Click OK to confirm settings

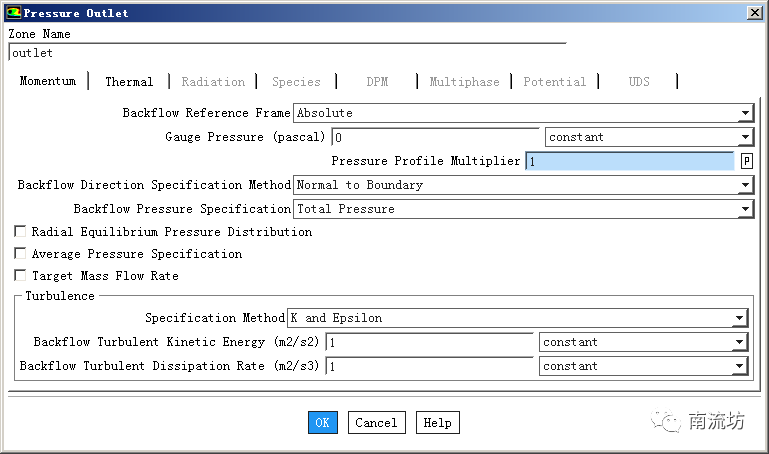click(x=322, y=423)
